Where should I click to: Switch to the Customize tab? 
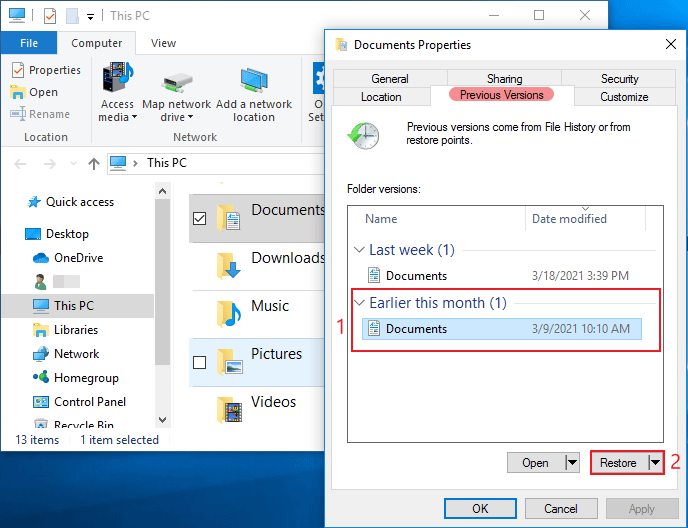point(624,97)
